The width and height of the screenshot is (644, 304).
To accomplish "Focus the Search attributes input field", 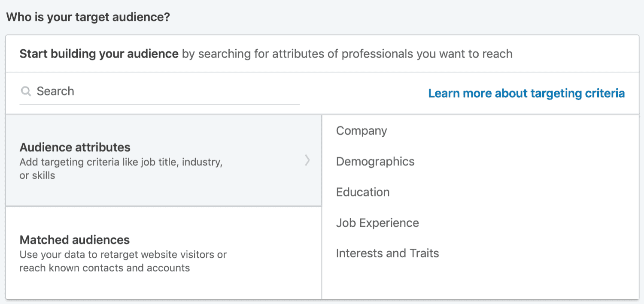I will coord(160,91).
